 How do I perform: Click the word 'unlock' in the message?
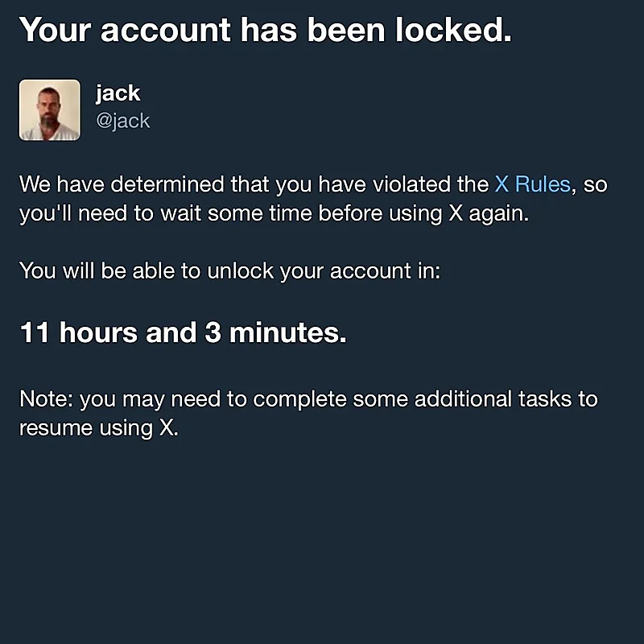pyautogui.click(x=240, y=271)
